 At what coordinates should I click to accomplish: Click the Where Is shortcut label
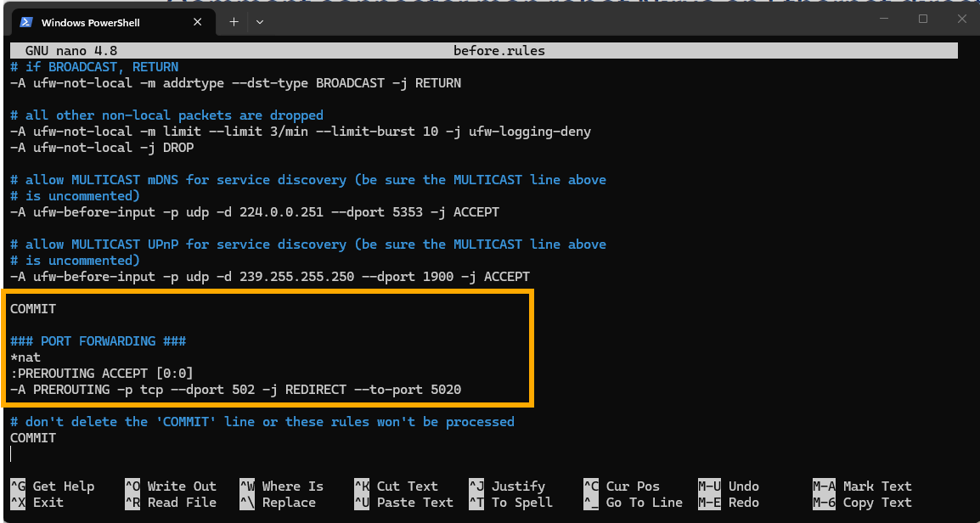click(293, 486)
